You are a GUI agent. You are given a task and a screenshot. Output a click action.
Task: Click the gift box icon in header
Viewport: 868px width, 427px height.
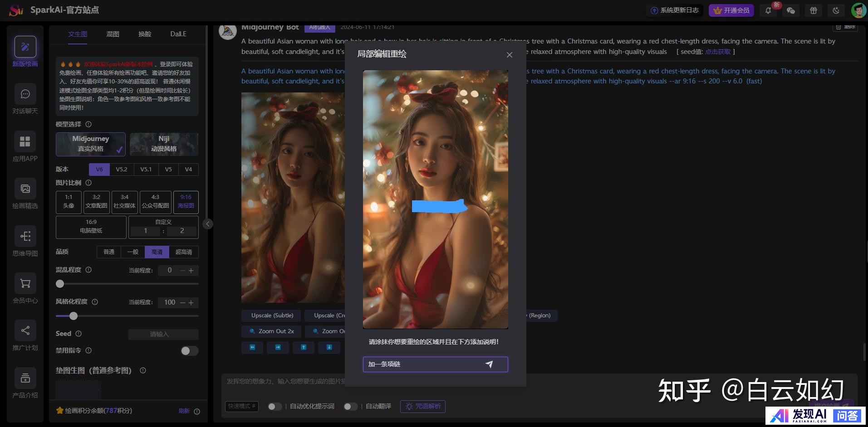pyautogui.click(x=813, y=10)
